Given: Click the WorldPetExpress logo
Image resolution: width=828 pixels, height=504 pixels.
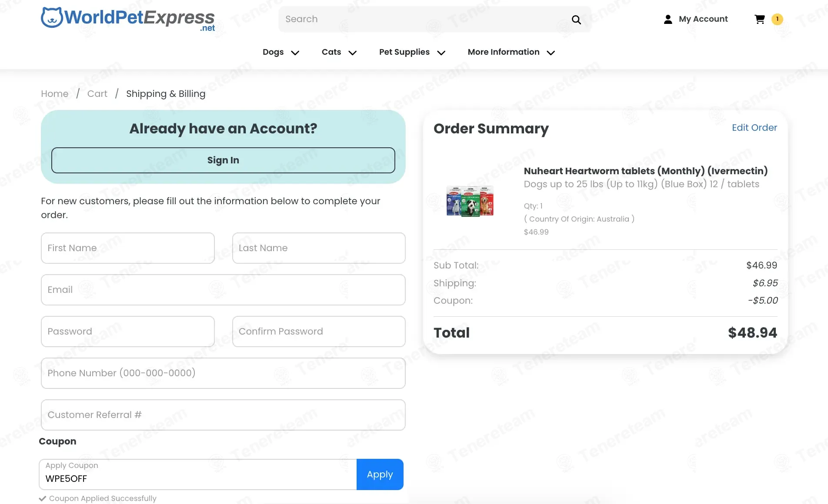Looking at the screenshot, I should pos(128,19).
